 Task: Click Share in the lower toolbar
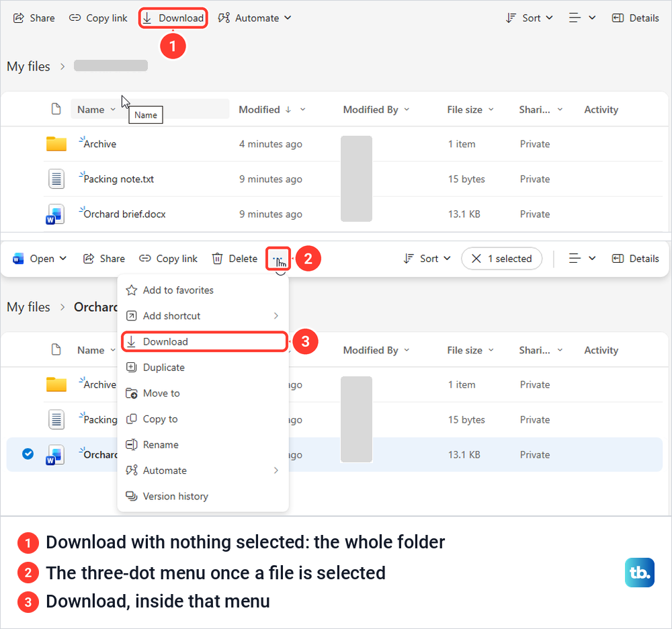103,259
